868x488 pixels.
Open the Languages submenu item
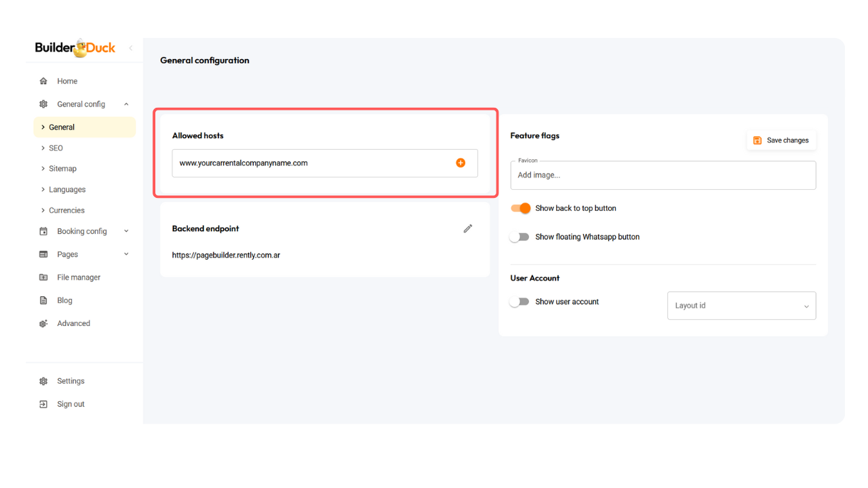66,190
